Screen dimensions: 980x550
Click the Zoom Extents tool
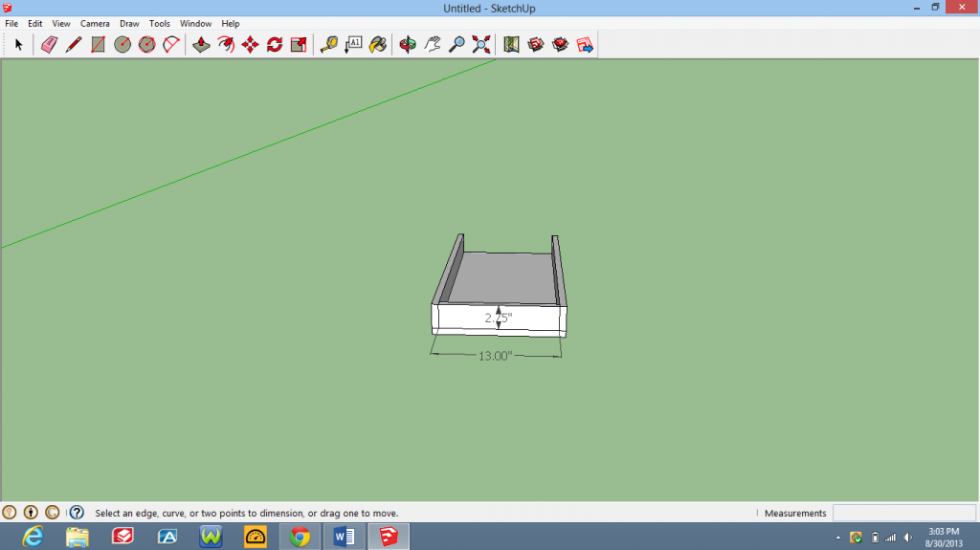coord(481,44)
